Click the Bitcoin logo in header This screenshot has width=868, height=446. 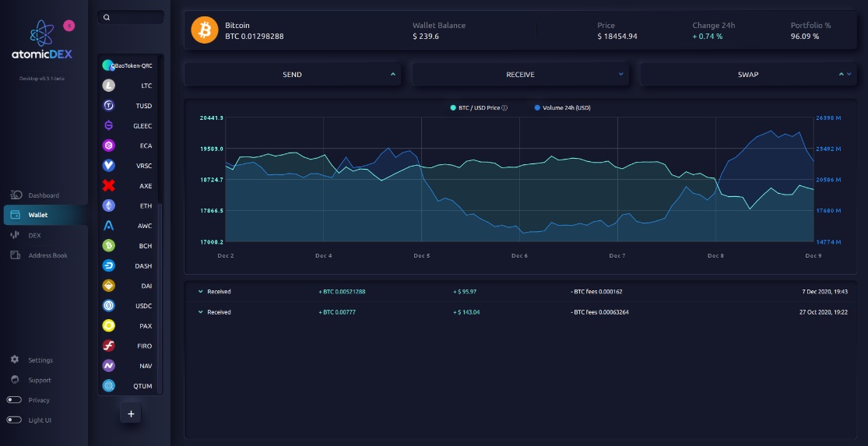click(x=205, y=30)
